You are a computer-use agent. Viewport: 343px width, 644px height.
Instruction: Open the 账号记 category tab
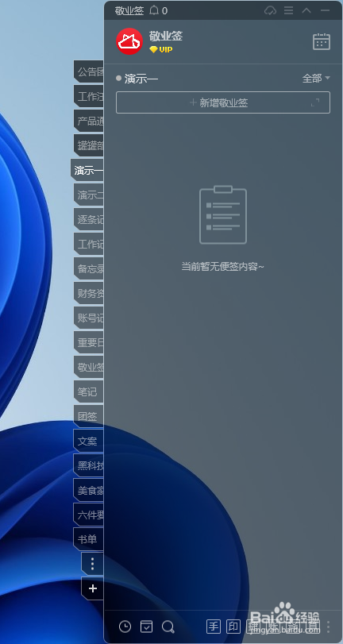click(89, 318)
